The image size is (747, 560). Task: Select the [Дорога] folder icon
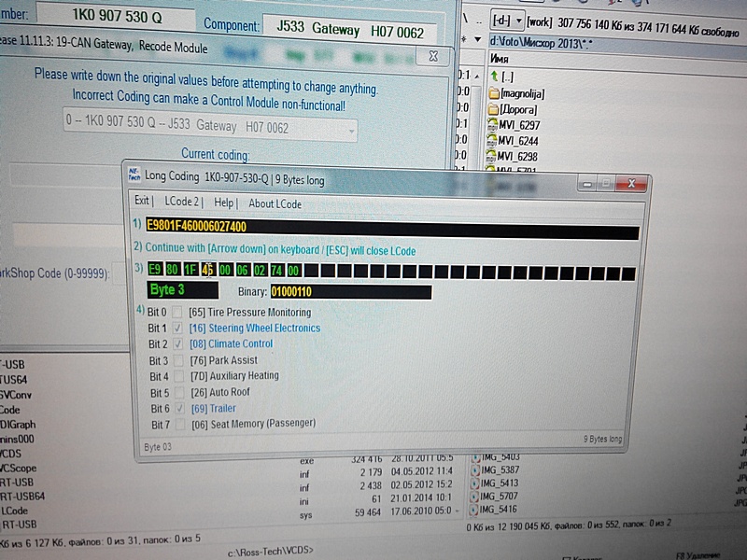pyautogui.click(x=493, y=109)
